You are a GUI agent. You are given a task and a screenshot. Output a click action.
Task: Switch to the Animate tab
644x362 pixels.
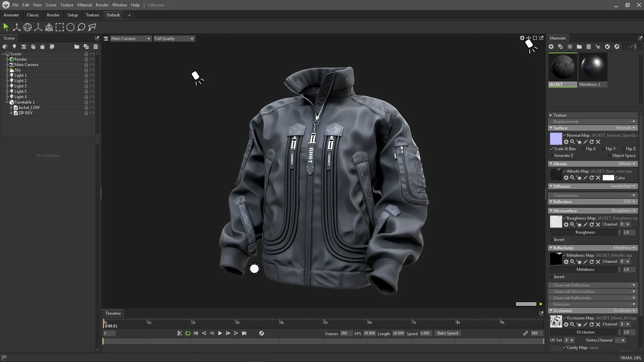pyautogui.click(x=11, y=15)
